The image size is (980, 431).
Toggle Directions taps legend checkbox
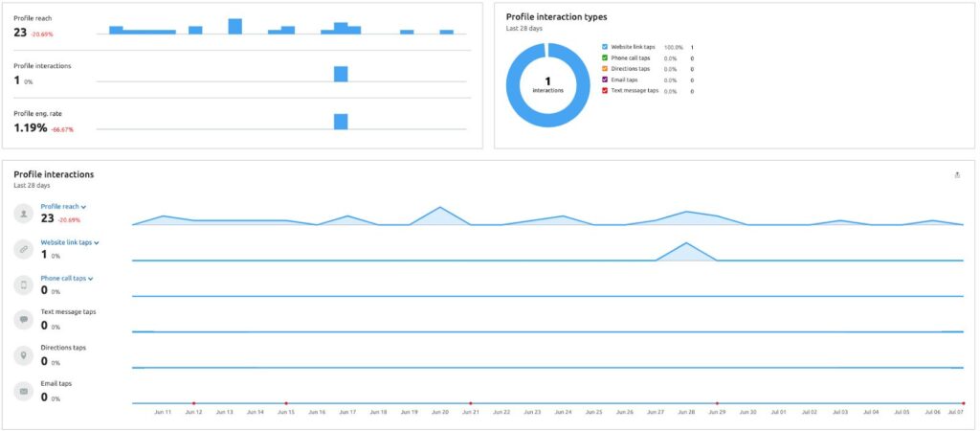click(x=605, y=69)
